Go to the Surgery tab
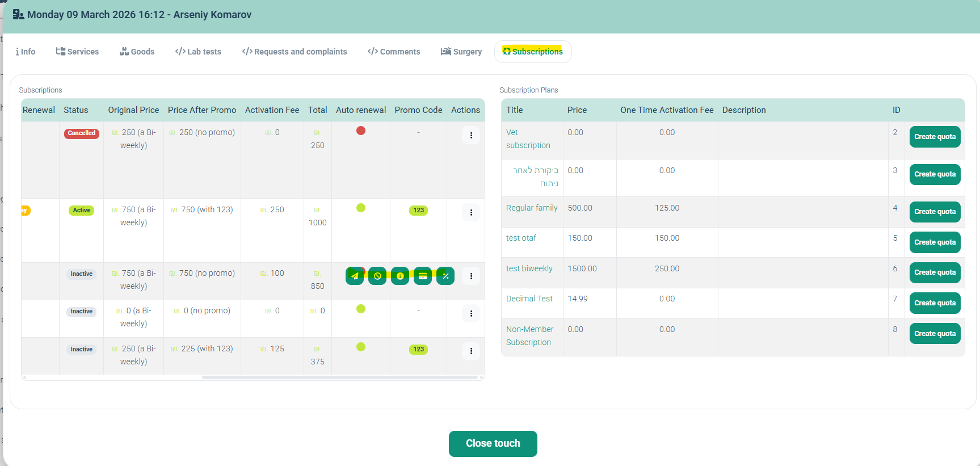The height and width of the screenshot is (466, 980). point(461,52)
